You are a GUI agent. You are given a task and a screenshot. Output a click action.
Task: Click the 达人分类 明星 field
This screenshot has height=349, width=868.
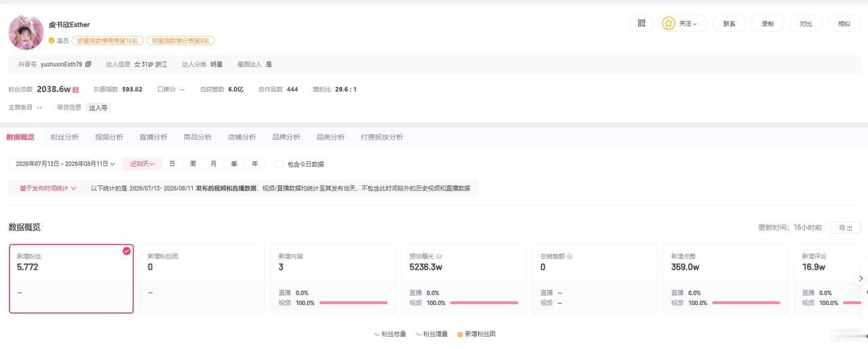coord(202,64)
